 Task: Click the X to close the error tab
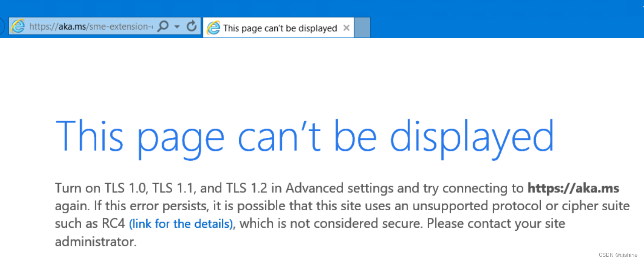[347, 27]
